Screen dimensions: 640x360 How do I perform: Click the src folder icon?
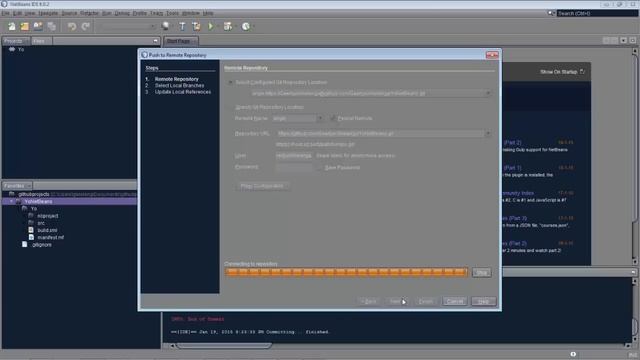(31, 222)
